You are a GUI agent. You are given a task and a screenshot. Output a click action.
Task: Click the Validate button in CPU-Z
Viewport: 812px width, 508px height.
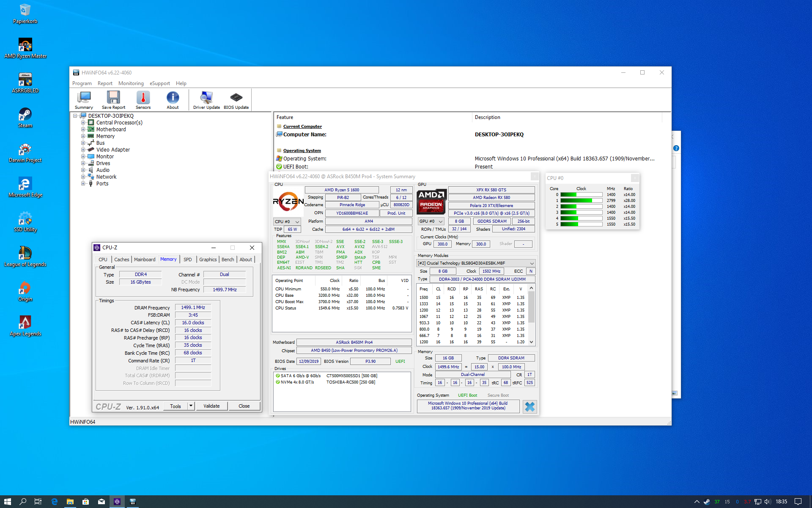pos(211,406)
